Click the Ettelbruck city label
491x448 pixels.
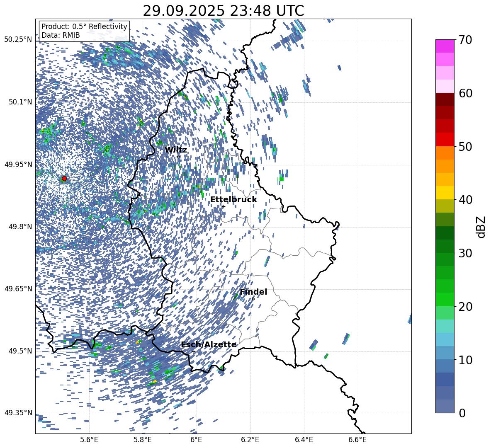point(233,200)
